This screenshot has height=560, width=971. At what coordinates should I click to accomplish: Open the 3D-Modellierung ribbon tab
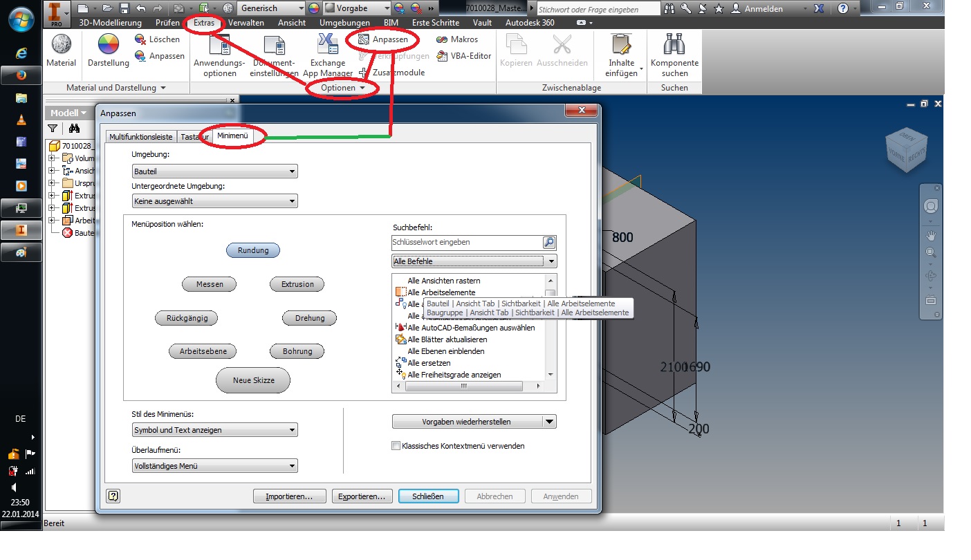tap(110, 22)
